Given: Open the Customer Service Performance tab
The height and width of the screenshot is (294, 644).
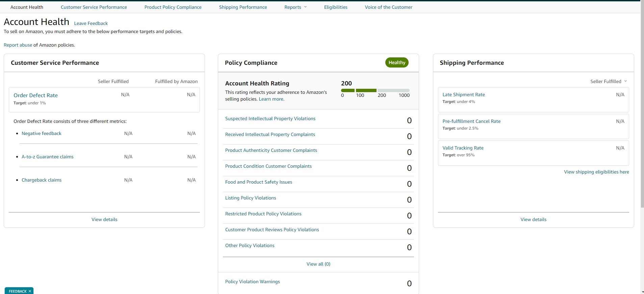Looking at the screenshot, I should (x=94, y=7).
